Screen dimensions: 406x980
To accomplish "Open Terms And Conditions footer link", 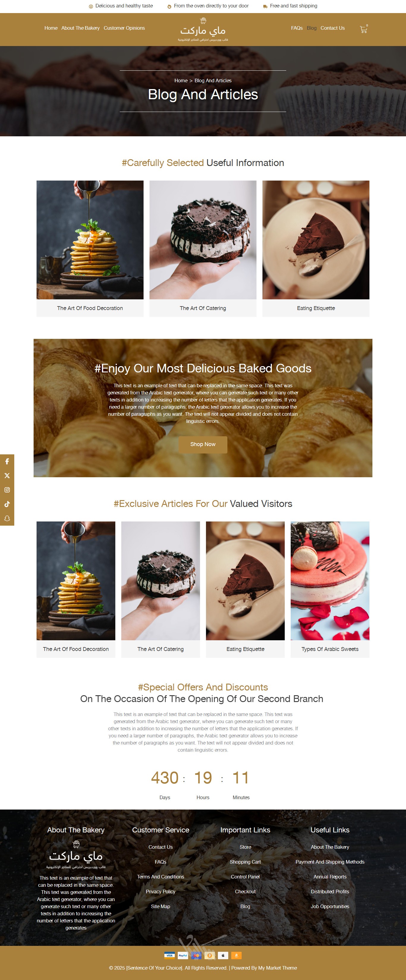I will (x=160, y=877).
